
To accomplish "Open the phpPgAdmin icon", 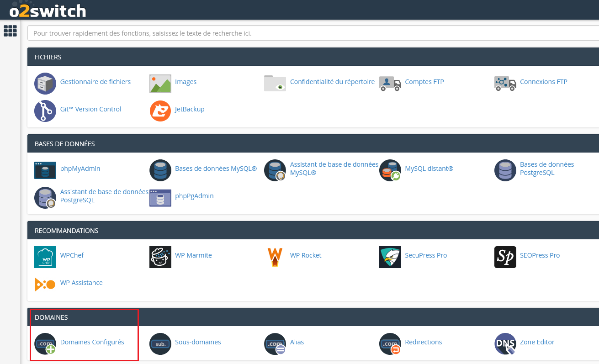I will (x=160, y=198).
